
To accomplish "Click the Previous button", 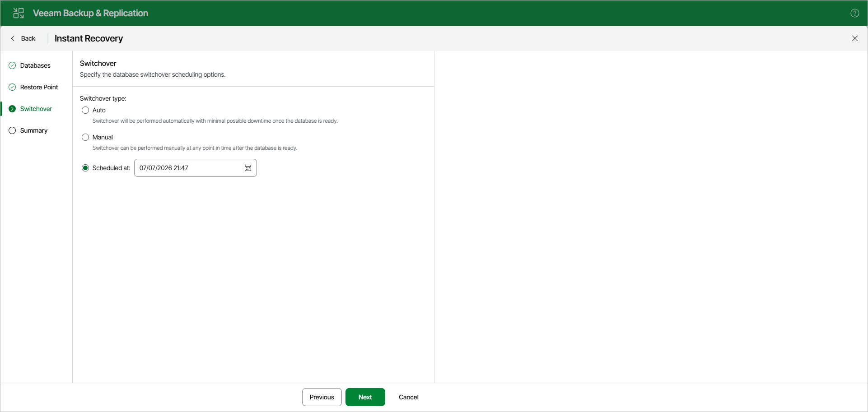I will coord(322,397).
